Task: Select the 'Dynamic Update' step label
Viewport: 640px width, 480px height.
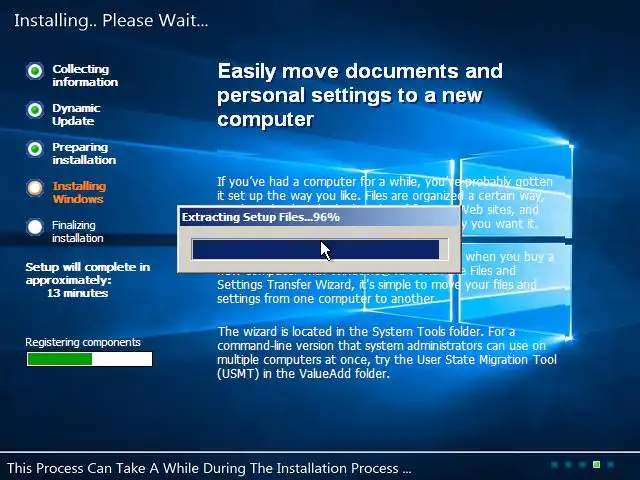Action: (x=76, y=114)
